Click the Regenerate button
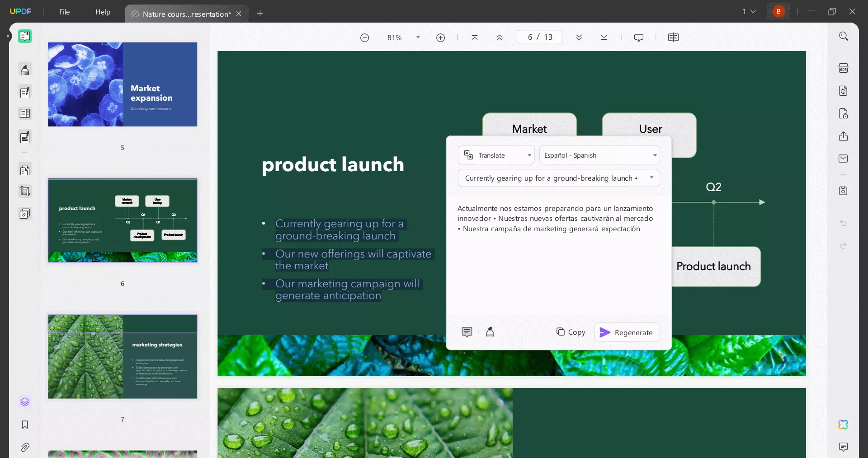 (627, 332)
